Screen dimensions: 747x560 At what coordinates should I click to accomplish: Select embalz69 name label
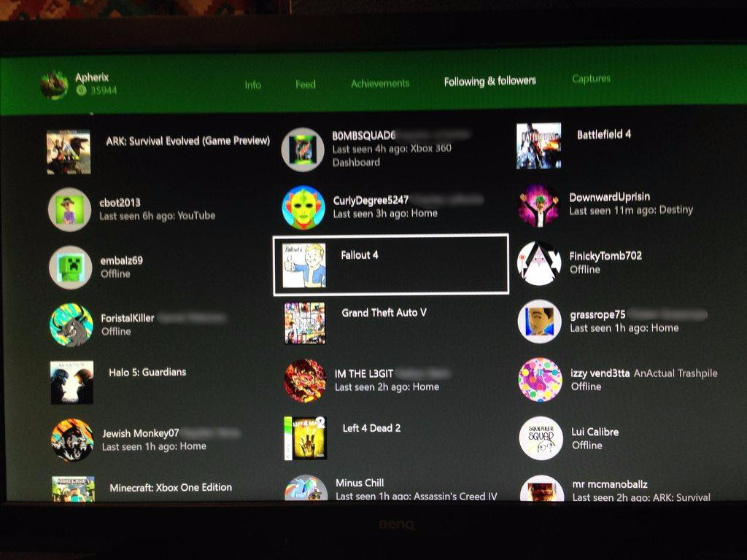coord(122,260)
